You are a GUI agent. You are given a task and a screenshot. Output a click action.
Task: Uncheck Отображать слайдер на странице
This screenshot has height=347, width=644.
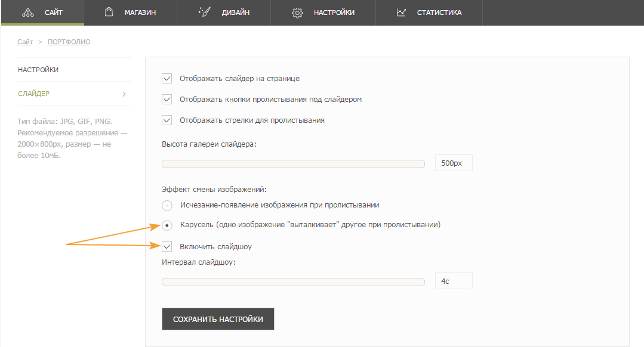(167, 78)
